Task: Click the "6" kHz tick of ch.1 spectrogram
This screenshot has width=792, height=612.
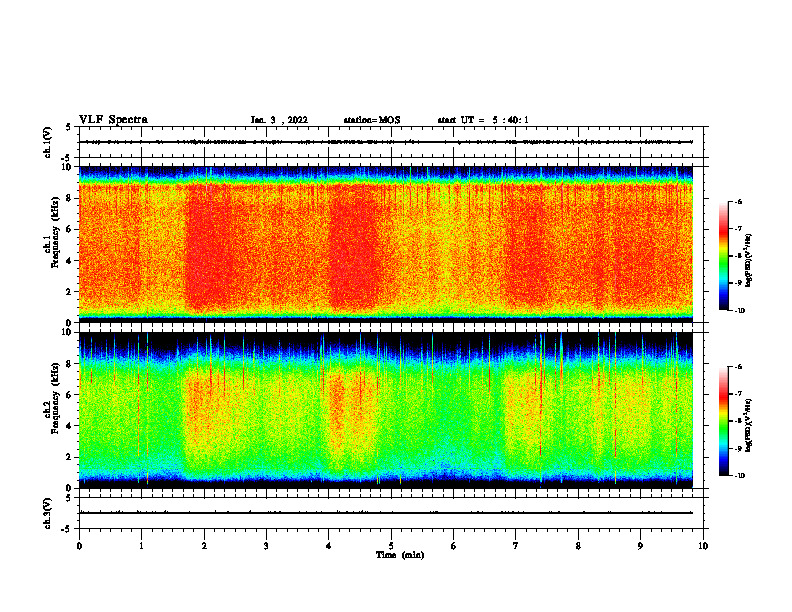Action: click(69, 229)
